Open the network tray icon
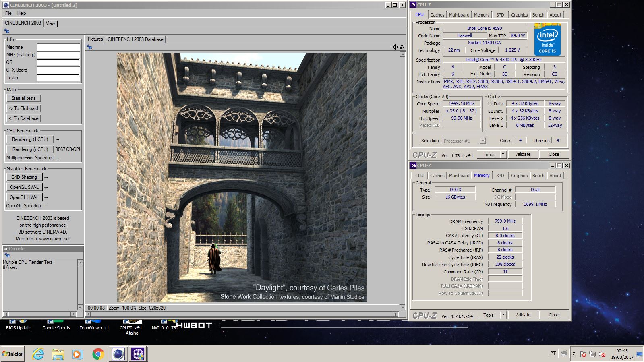Viewport: 644px width, 362px height. coord(592,354)
